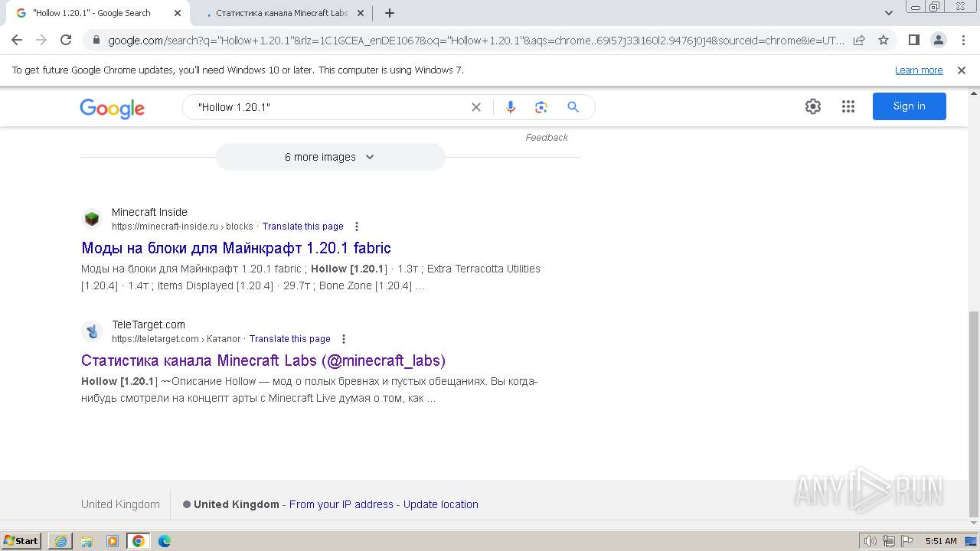Open the Google apps grid

click(x=848, y=106)
